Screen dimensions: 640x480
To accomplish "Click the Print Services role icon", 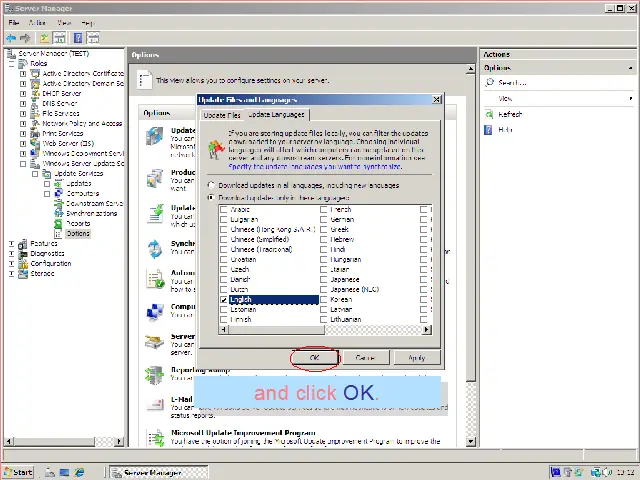I will (36, 133).
